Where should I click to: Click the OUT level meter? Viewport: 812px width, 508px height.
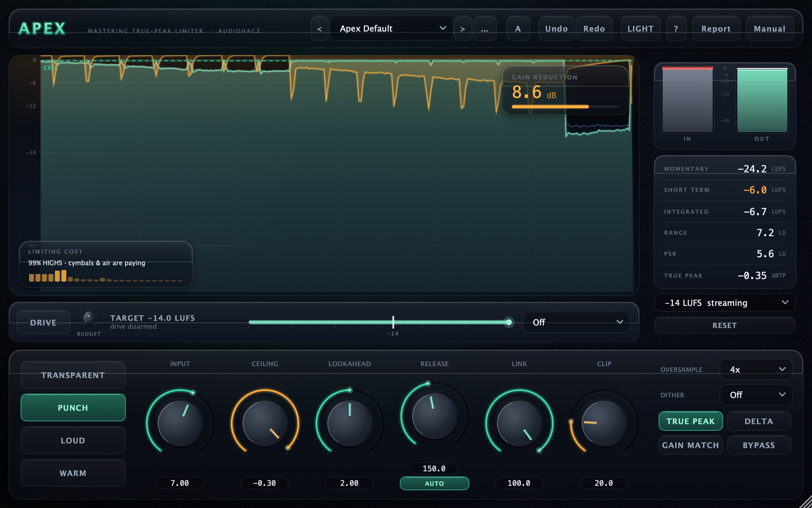coord(762,100)
